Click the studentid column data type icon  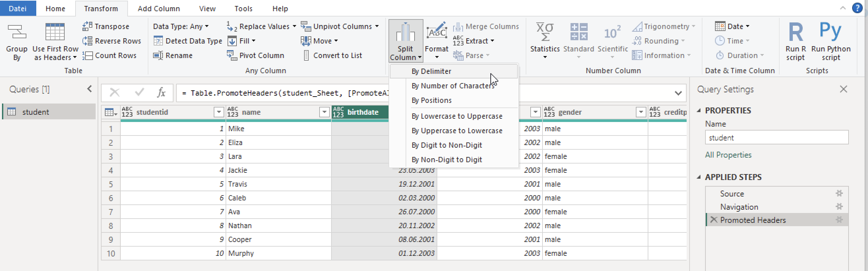(127, 112)
